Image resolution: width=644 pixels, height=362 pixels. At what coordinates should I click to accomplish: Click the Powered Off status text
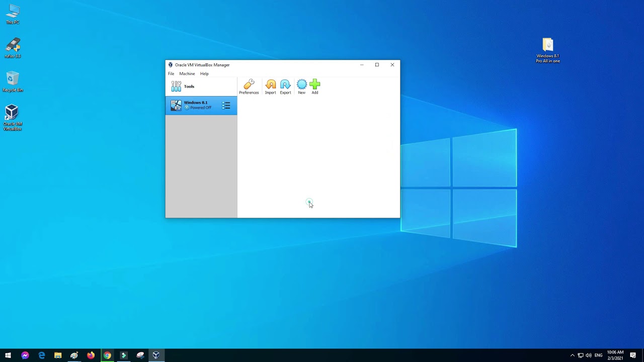tap(201, 108)
